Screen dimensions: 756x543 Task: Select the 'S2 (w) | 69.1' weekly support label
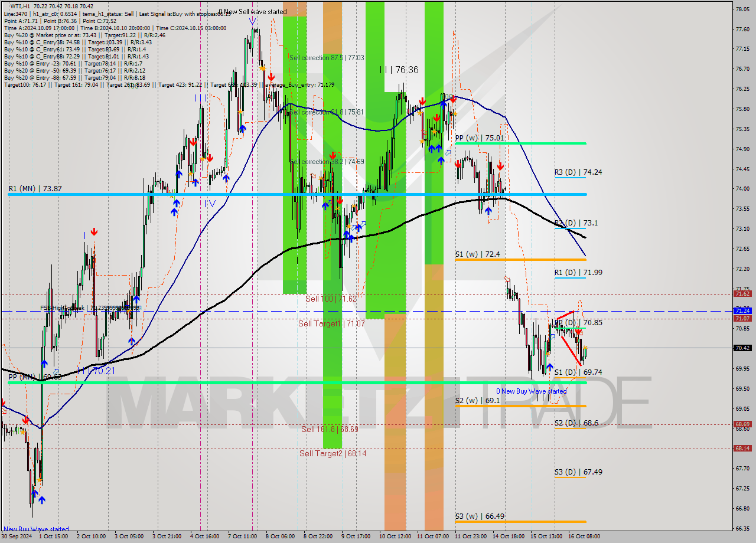[x=477, y=401]
